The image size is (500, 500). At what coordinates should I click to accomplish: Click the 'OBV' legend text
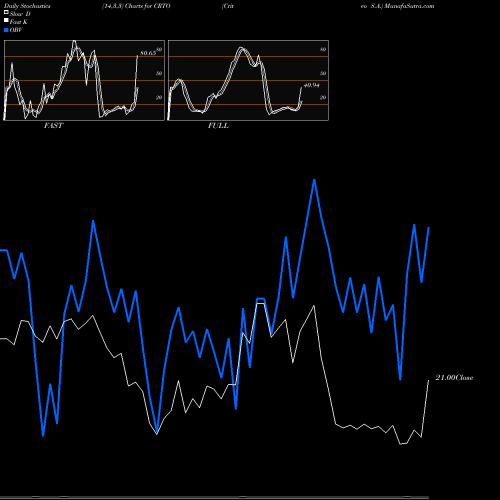coord(16,30)
